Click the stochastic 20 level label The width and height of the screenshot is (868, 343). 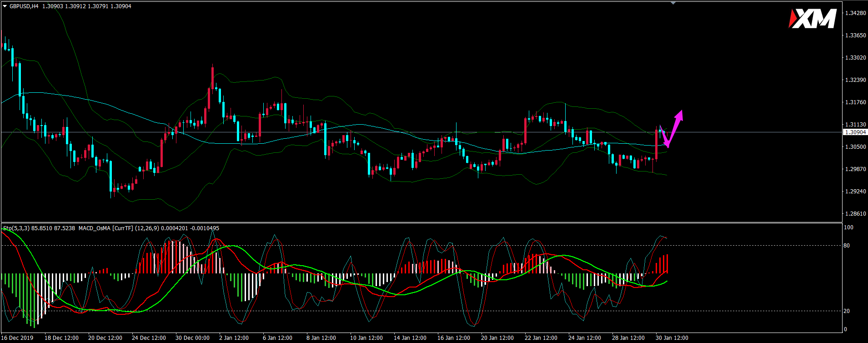coord(846,311)
